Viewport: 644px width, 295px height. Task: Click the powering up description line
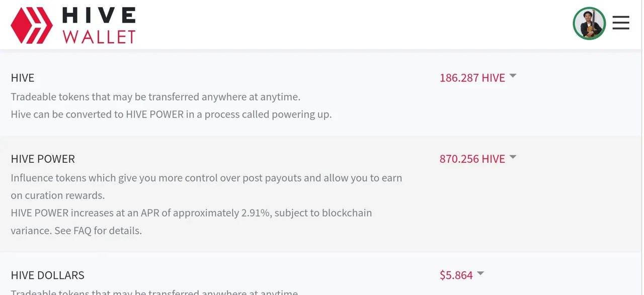tap(171, 114)
